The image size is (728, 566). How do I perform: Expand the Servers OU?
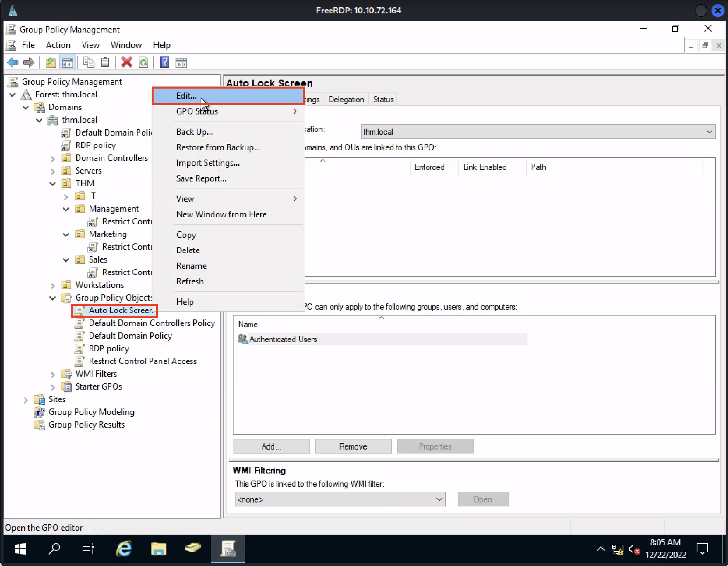point(53,171)
